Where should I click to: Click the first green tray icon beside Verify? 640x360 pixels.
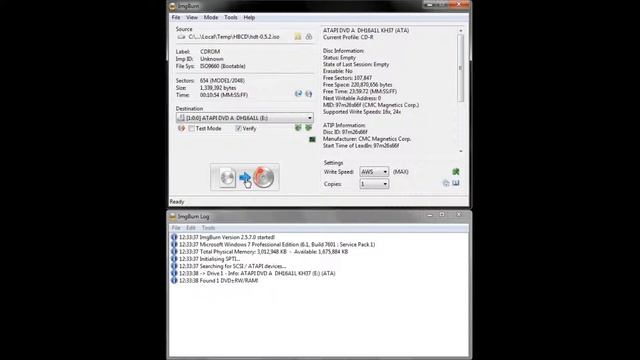(298, 128)
